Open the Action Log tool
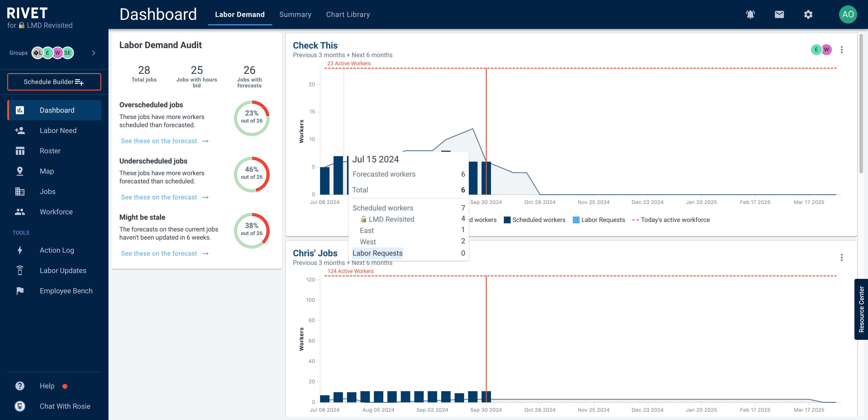The image size is (868, 420). 54,250
